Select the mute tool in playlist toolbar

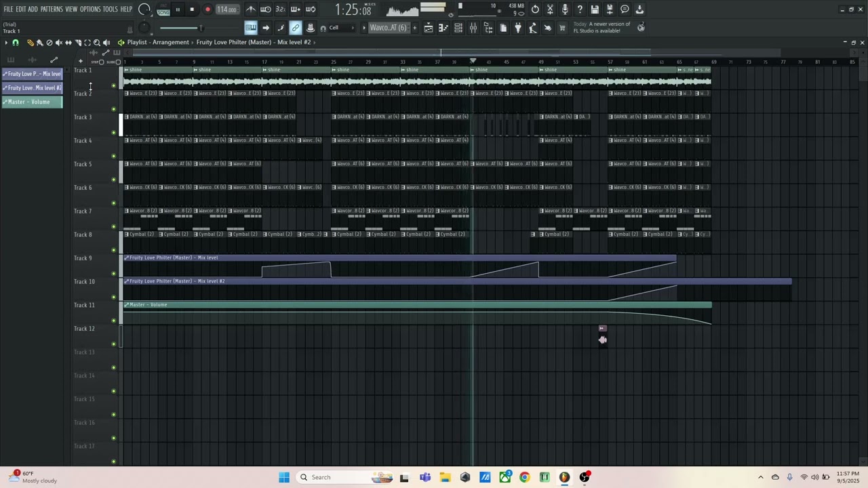click(59, 43)
